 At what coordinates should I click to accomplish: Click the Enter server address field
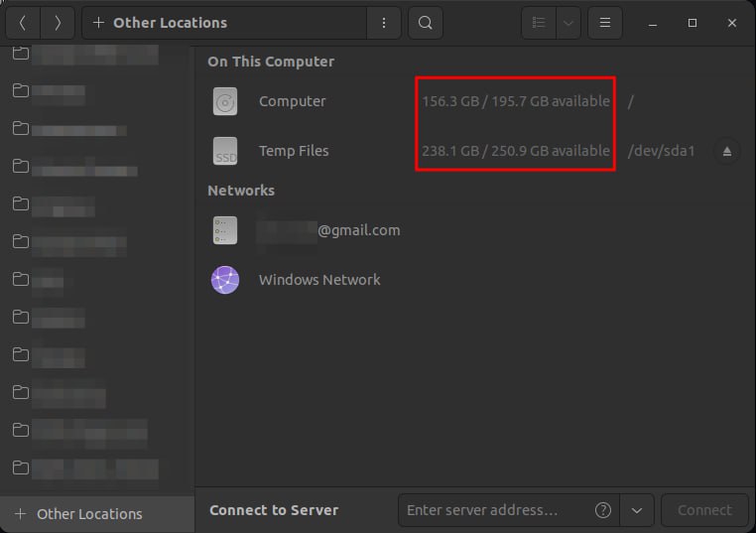(x=497, y=510)
